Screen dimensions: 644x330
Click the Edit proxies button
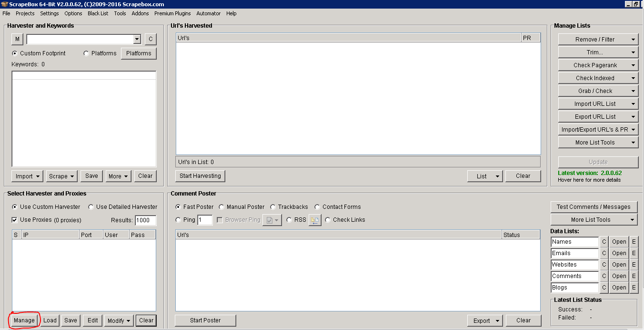(93, 320)
